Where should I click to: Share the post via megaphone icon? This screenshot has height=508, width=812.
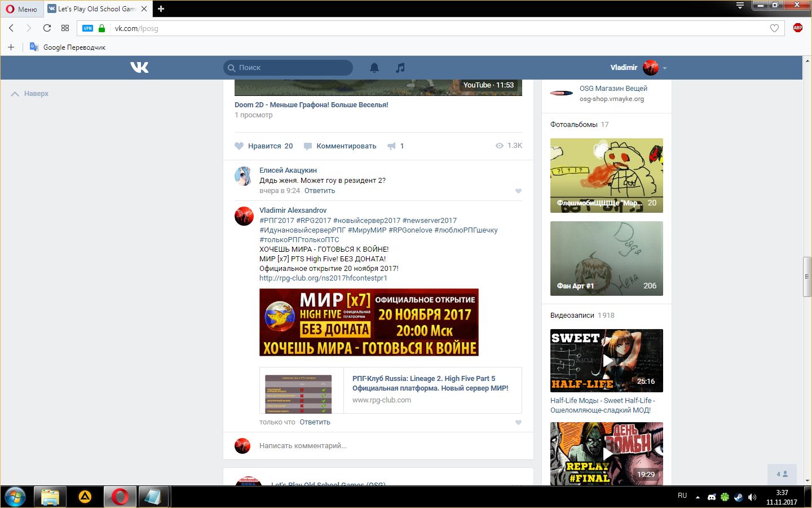coord(392,146)
